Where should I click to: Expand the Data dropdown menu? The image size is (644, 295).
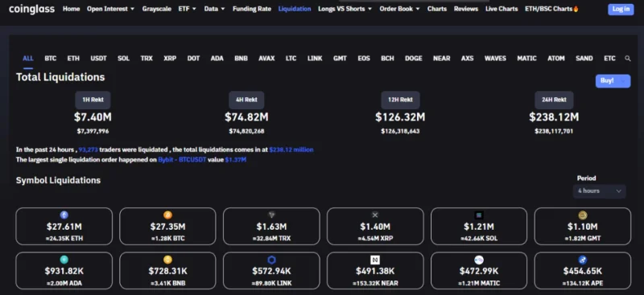pyautogui.click(x=214, y=9)
